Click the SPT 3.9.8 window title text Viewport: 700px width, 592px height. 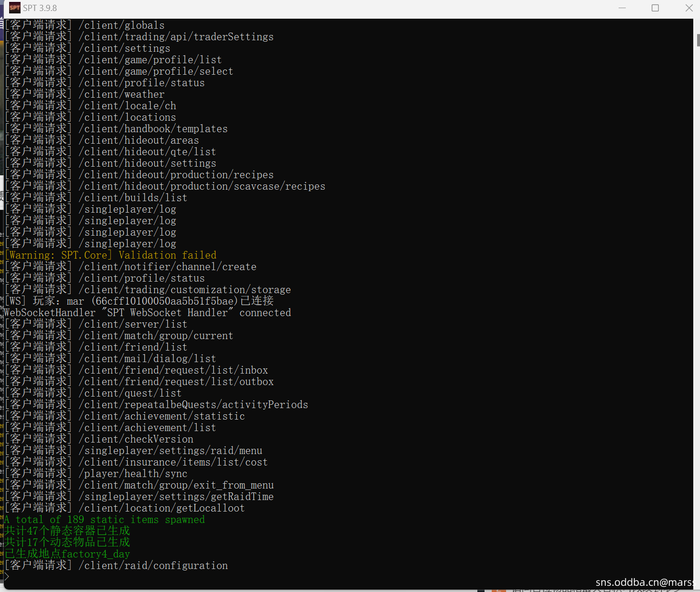coord(40,8)
